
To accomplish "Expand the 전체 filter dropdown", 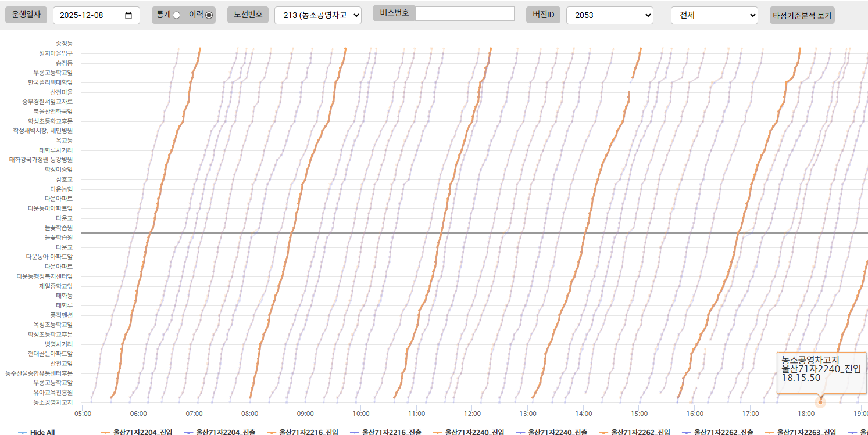I will pyautogui.click(x=714, y=15).
